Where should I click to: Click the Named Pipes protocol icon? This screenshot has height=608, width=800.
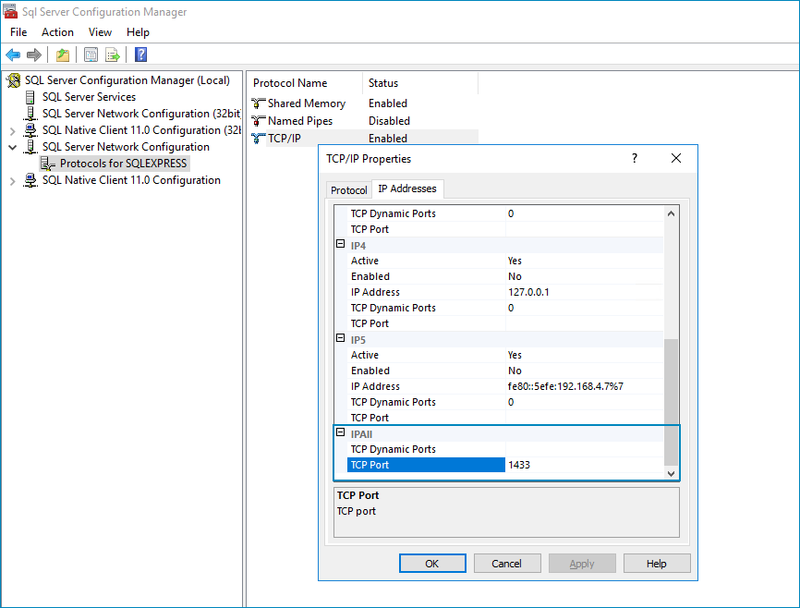click(x=258, y=121)
